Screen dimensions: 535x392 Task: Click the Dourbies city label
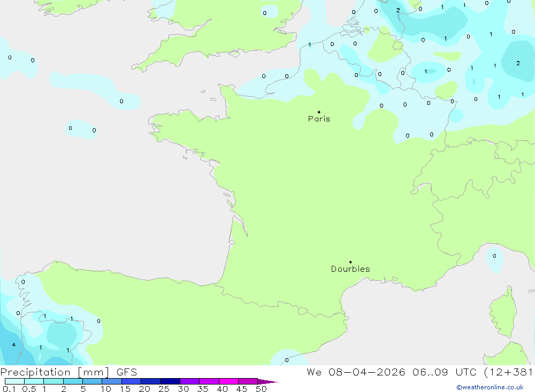pyautogui.click(x=350, y=269)
